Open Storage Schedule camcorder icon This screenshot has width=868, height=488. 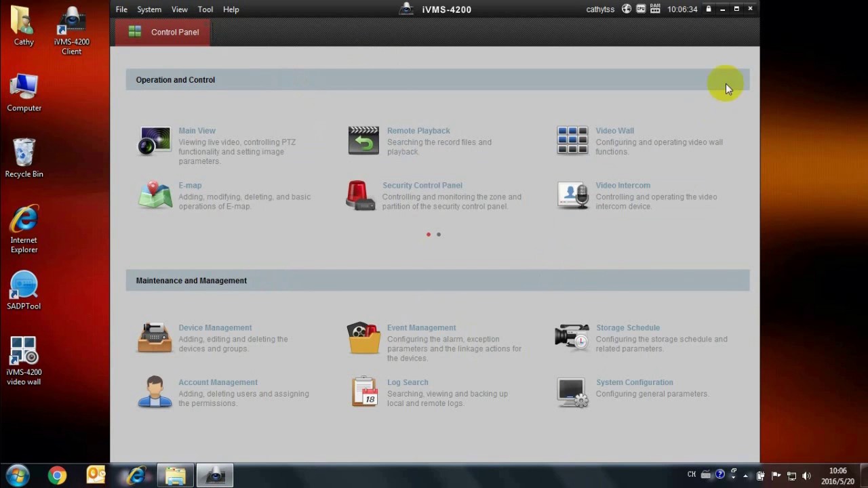[572, 337]
